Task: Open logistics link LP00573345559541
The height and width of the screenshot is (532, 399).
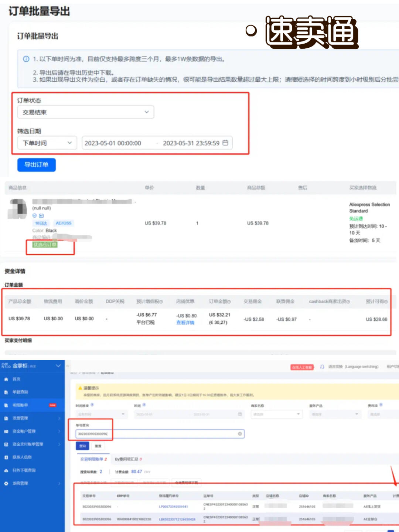Action: [173, 507]
